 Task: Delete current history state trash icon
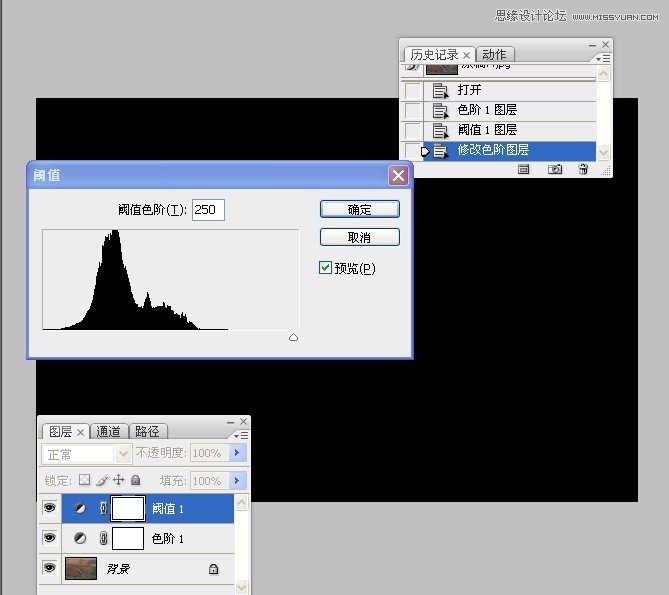583,169
